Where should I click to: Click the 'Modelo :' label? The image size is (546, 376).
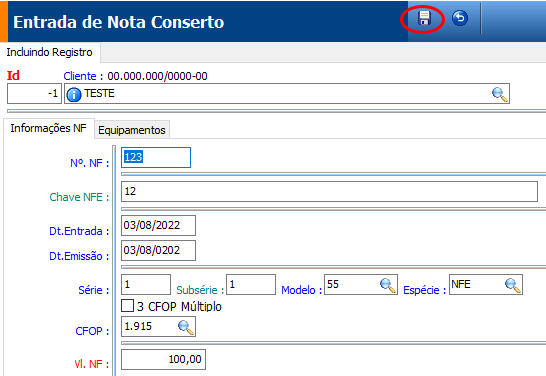(302, 290)
